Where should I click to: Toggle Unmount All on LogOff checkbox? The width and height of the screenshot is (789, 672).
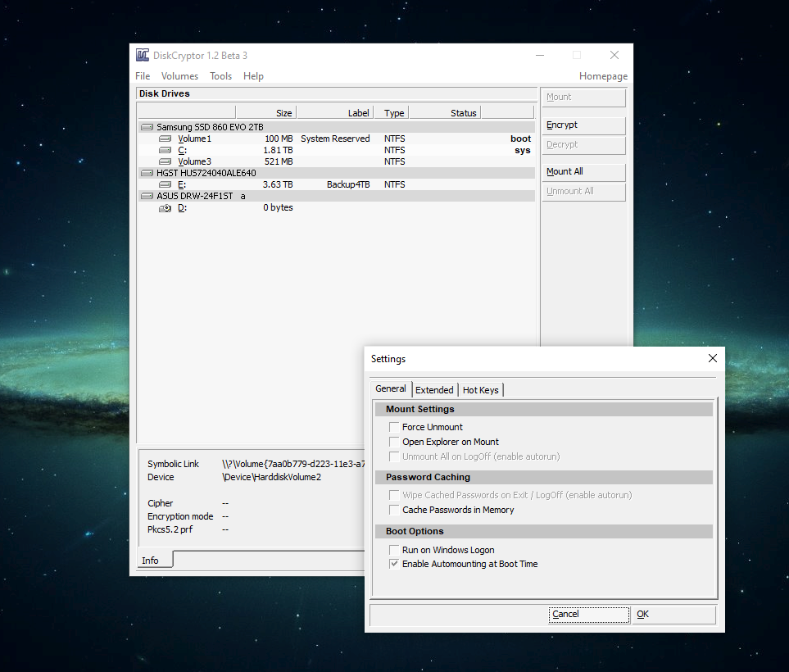[x=394, y=456]
